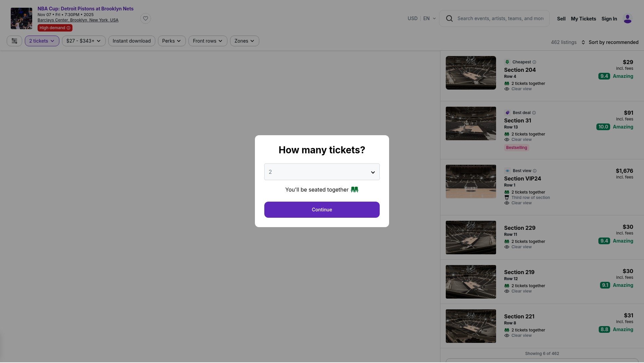Expand the 2 tickets filter
The height and width of the screenshot is (363, 644).
pos(42,41)
